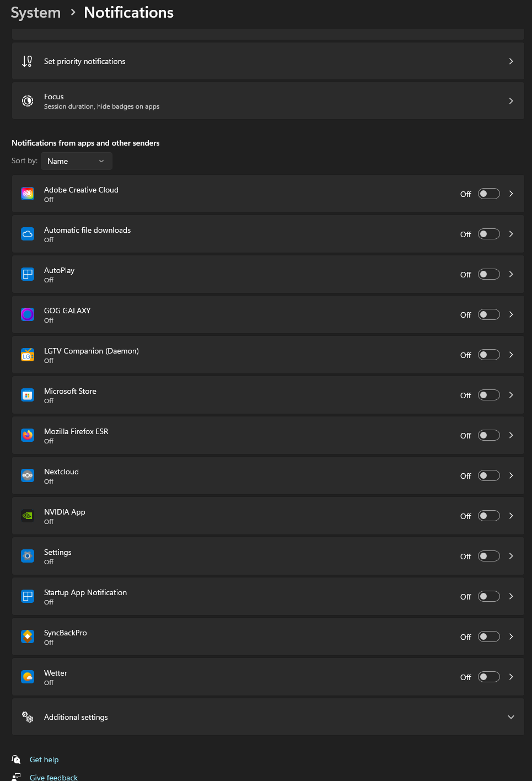Open the Sort by Name dropdown
This screenshot has width=532, height=781.
click(x=76, y=161)
